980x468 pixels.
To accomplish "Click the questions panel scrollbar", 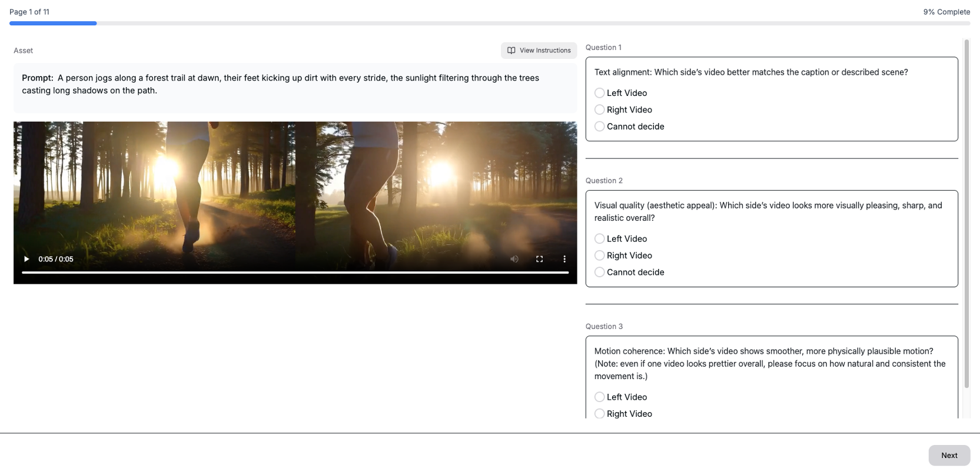I will [x=966, y=212].
